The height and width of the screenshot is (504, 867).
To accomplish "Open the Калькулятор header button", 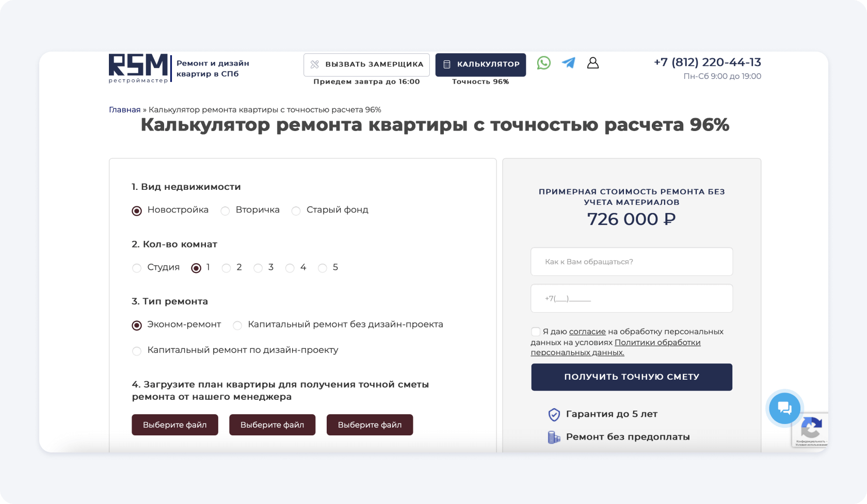I will (480, 65).
